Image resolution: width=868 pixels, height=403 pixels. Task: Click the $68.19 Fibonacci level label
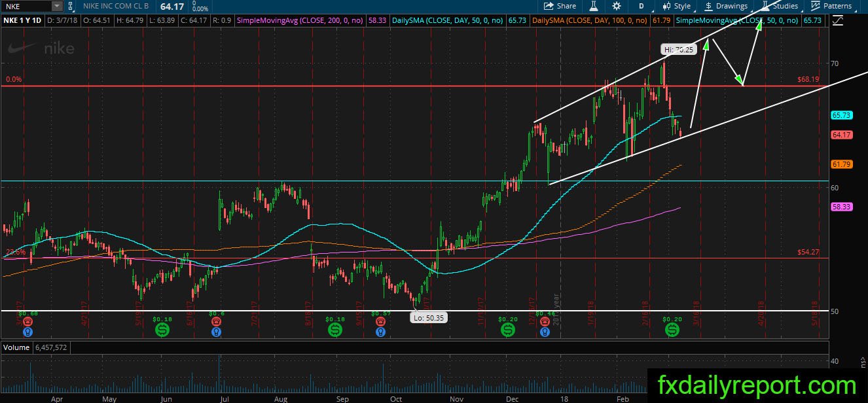coord(808,80)
